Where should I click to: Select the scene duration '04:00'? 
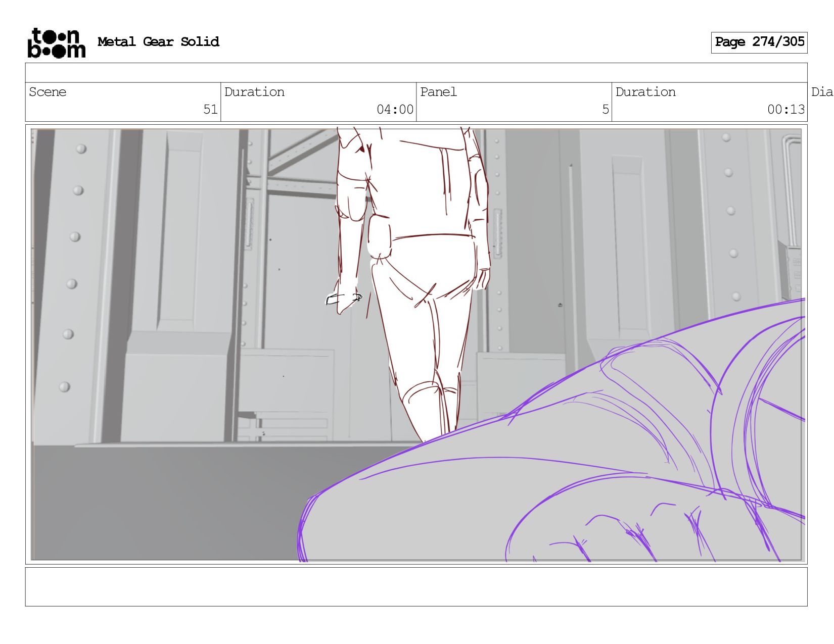coord(395,110)
